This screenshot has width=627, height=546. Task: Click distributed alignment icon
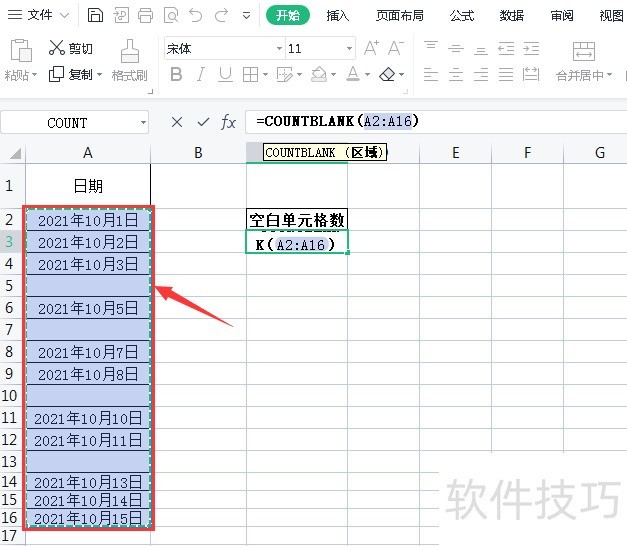[x=531, y=74]
